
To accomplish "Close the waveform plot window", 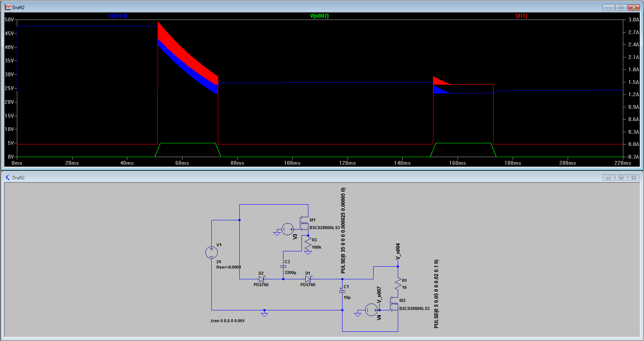I will [634, 7].
